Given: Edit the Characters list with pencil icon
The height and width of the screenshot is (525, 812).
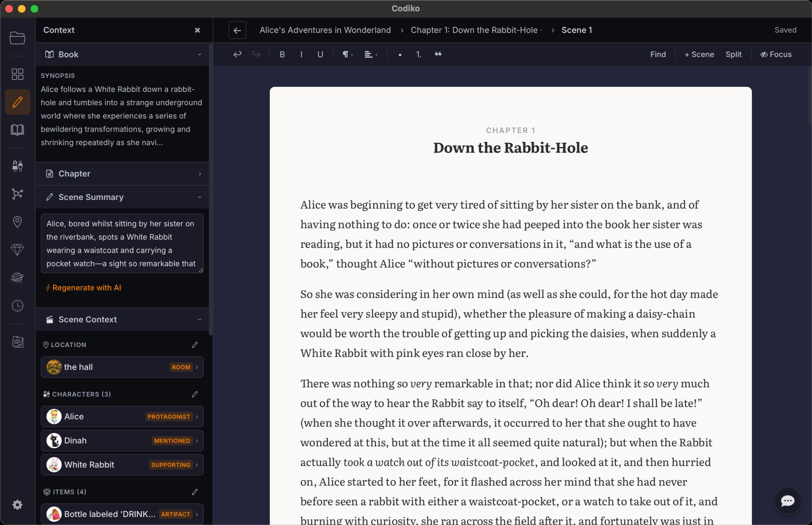Looking at the screenshot, I should tap(195, 394).
